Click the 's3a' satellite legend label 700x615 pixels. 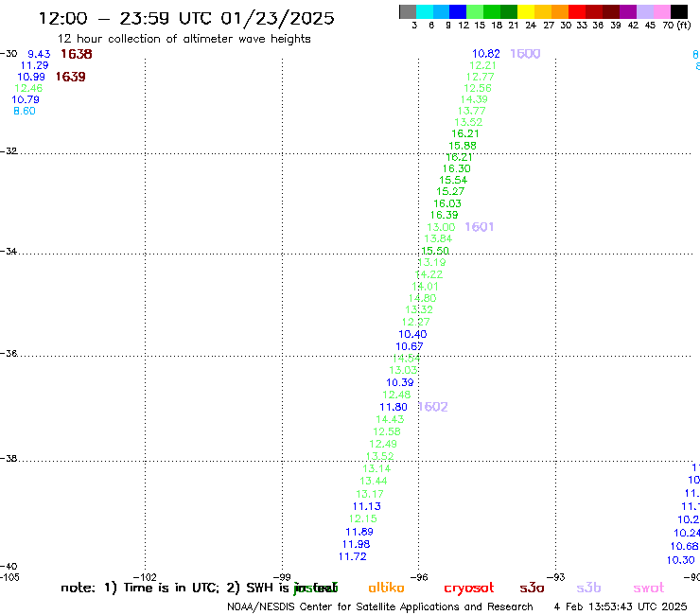(x=532, y=588)
